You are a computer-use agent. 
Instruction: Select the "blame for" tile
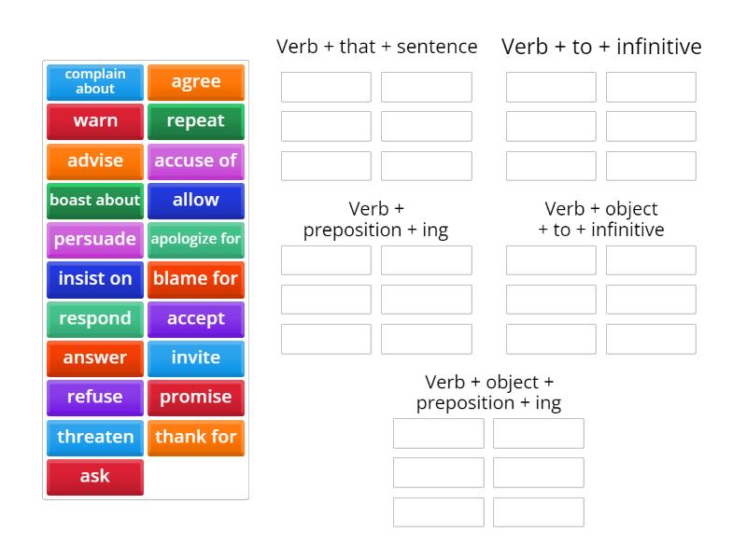point(196,279)
